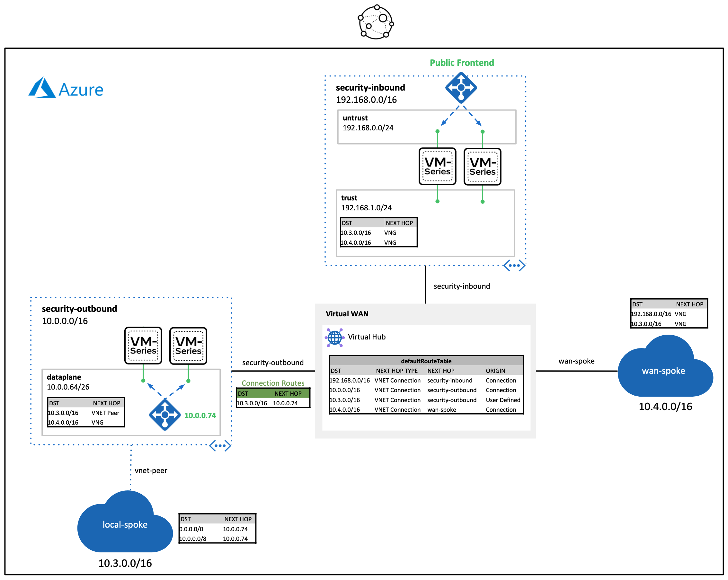Click the internet globe network icon

click(x=376, y=22)
